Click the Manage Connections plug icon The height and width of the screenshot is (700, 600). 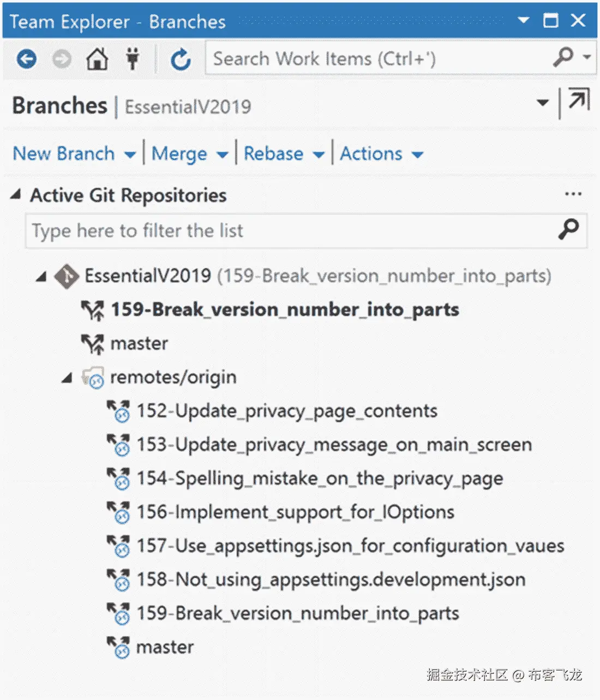coord(133,58)
